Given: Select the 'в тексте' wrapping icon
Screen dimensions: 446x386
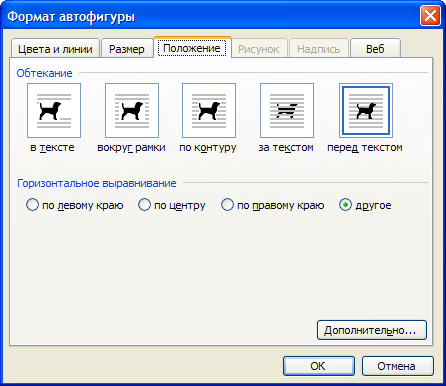Looking at the screenshot, I should coord(54,110).
